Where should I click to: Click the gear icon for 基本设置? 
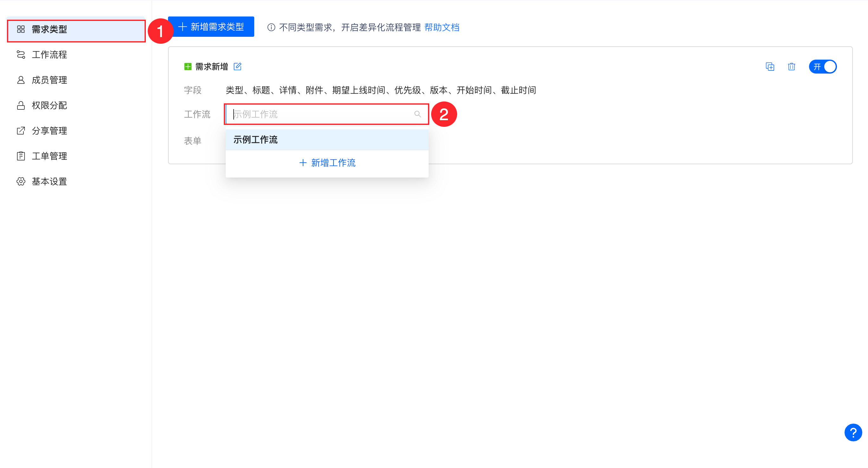21,181
